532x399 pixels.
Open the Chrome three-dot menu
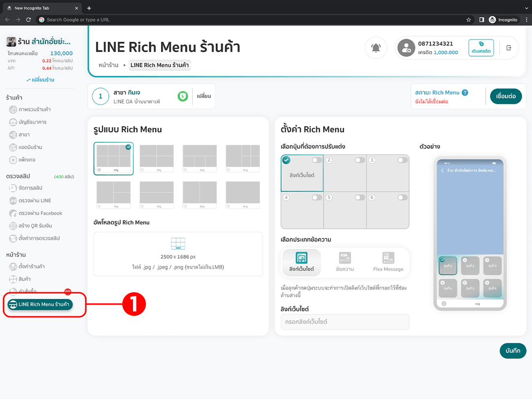point(526,20)
